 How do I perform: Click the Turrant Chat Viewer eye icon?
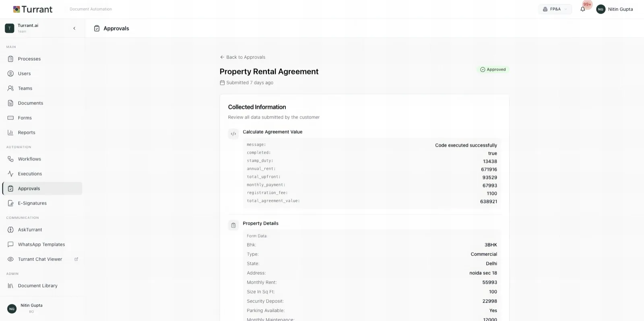pyautogui.click(x=11, y=259)
